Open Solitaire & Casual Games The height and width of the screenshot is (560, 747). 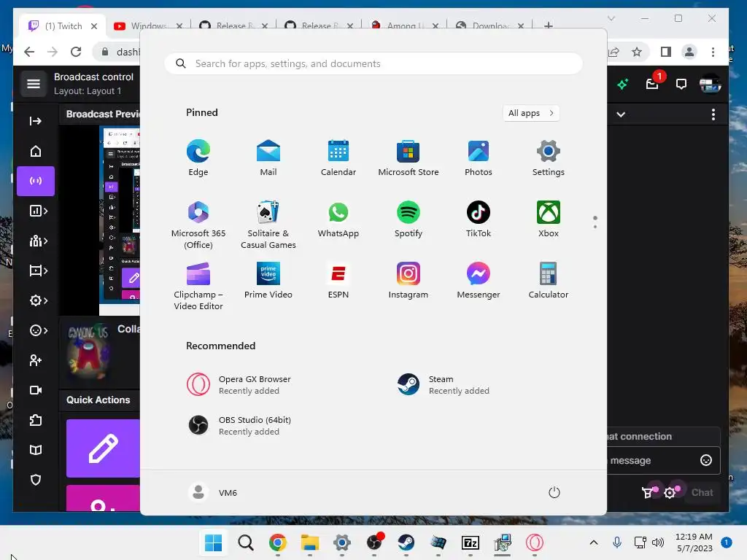pyautogui.click(x=268, y=225)
